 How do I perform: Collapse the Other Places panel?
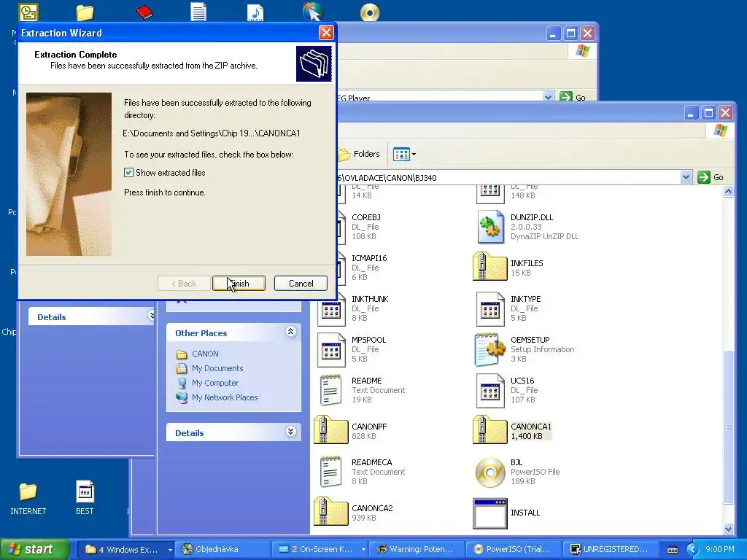click(290, 332)
